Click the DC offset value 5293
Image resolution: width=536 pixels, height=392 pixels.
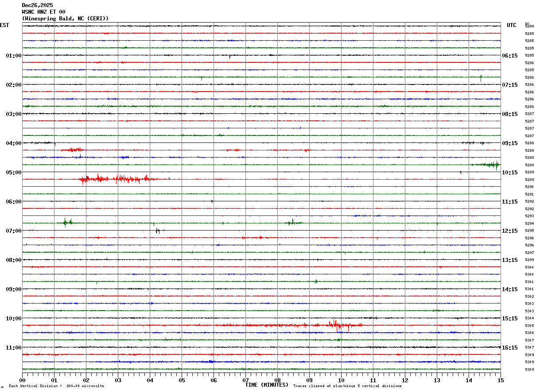point(529,216)
